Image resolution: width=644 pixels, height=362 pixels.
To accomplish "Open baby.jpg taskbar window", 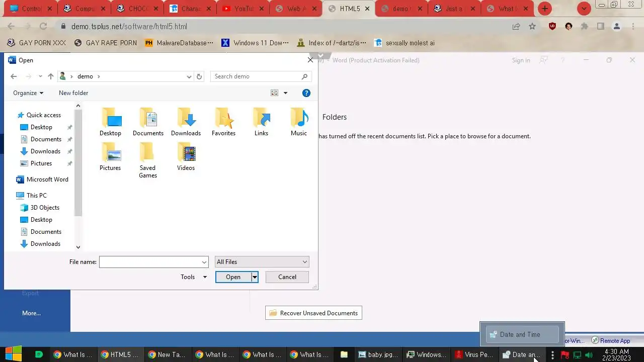I will [378, 354].
